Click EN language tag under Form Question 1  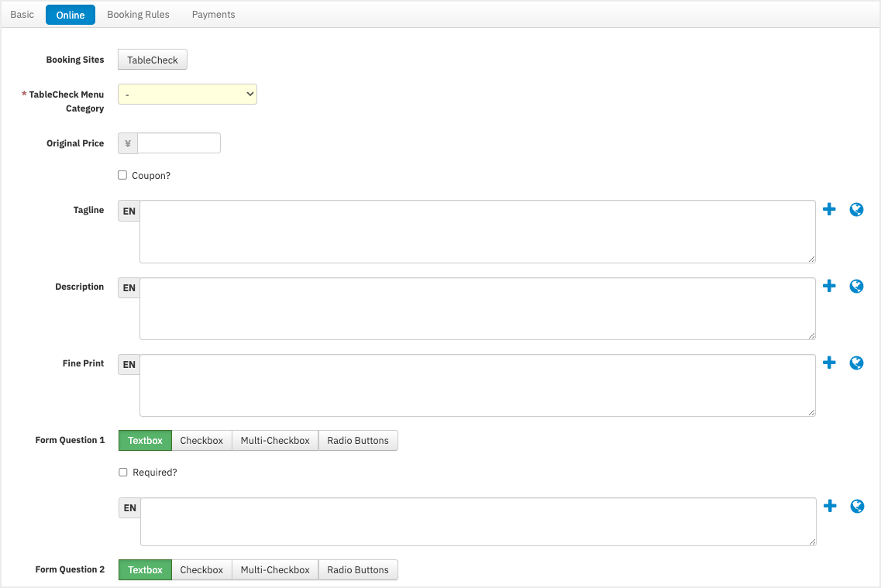point(130,507)
